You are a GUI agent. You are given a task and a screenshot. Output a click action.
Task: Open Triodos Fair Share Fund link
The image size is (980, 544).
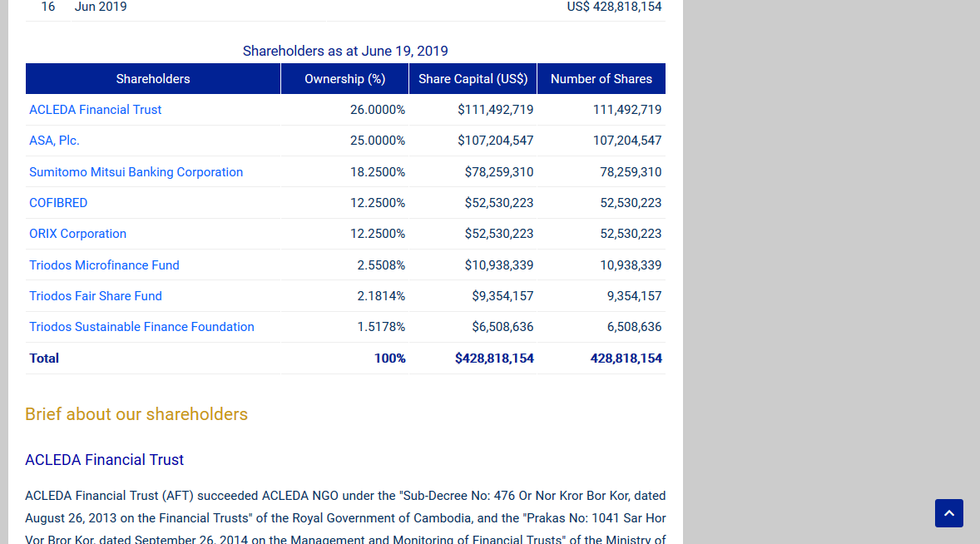pyautogui.click(x=95, y=296)
